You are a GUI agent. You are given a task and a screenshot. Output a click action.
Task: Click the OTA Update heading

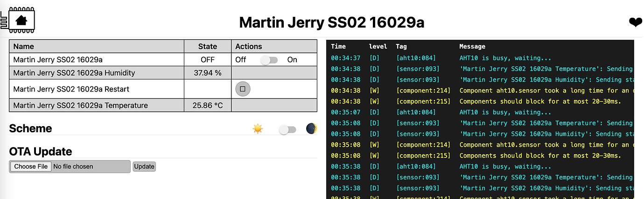[41, 152]
